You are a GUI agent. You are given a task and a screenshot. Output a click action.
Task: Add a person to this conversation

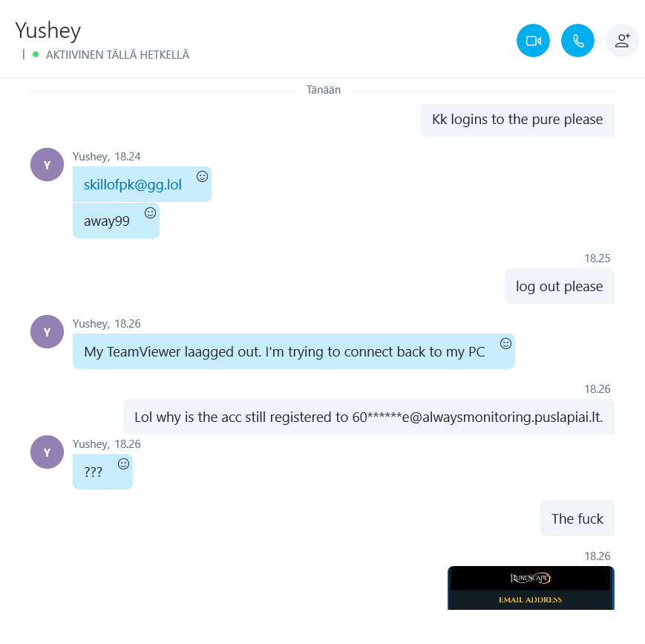click(x=622, y=40)
